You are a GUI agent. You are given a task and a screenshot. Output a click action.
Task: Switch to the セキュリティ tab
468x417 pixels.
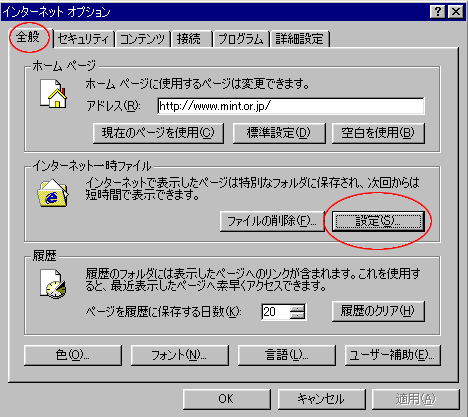click(83, 39)
